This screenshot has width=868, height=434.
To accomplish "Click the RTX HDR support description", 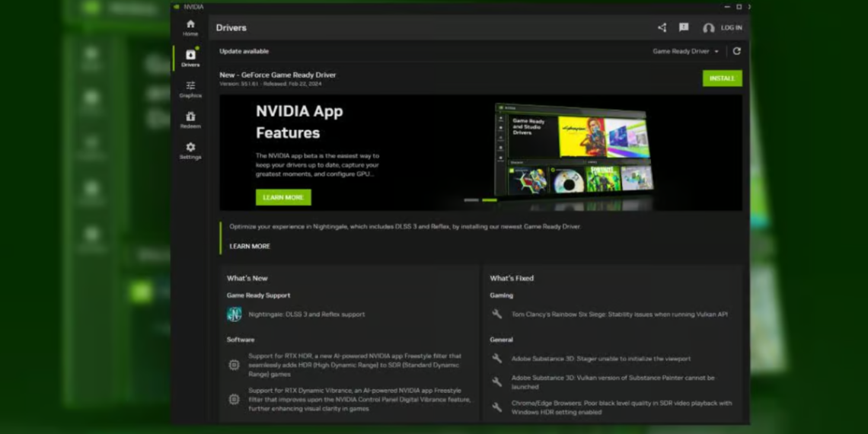I will pyautogui.click(x=355, y=365).
